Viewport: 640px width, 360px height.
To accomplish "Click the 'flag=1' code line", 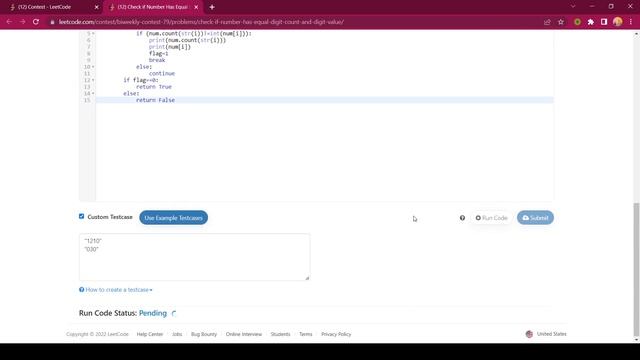I will [158, 53].
